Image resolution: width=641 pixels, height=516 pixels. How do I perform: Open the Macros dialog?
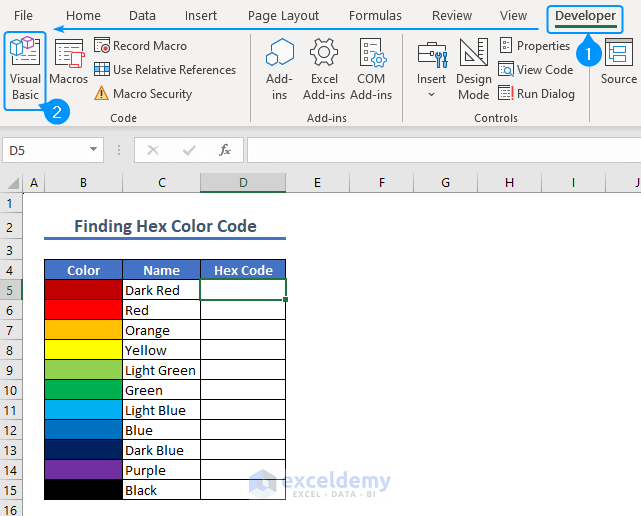pos(68,62)
